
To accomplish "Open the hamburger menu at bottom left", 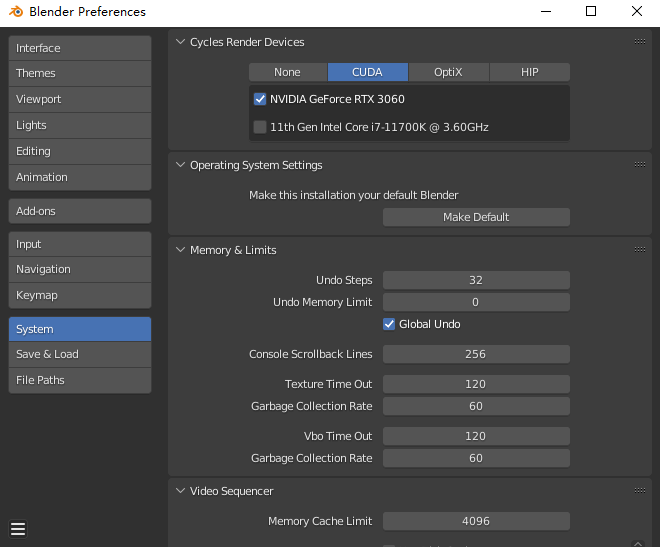I will click(x=18, y=529).
